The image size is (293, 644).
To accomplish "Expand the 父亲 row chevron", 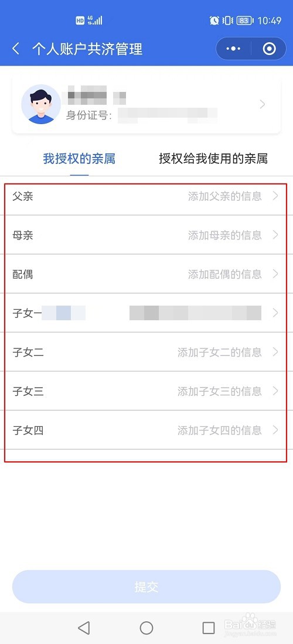I will click(x=275, y=196).
